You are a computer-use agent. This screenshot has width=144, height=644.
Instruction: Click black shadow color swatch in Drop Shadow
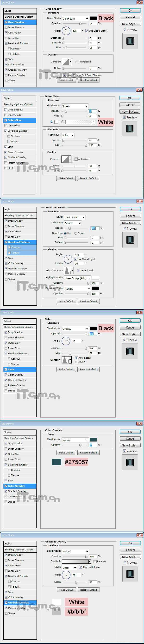[x=94, y=19]
